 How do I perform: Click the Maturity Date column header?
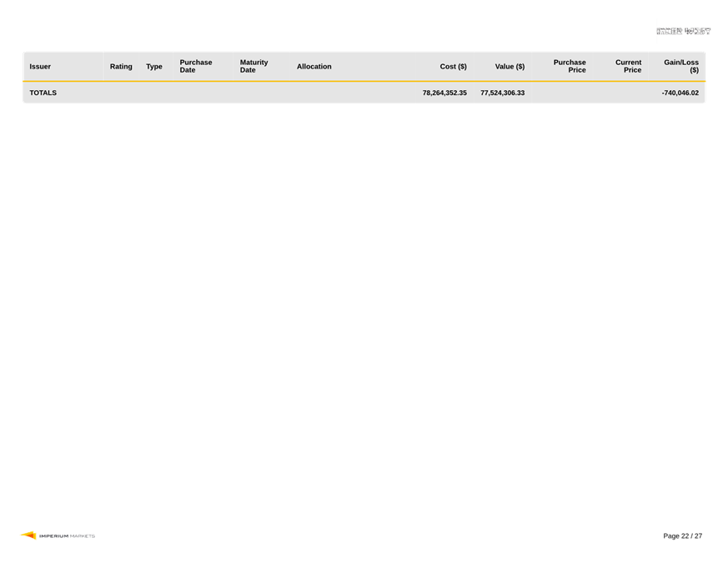coord(254,67)
